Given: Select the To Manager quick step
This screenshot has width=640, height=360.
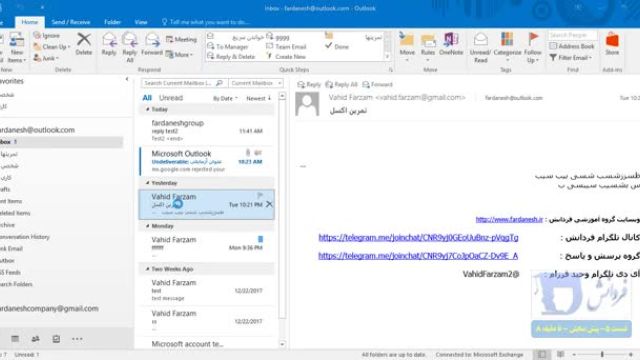Looking at the screenshot, I should [228, 47].
